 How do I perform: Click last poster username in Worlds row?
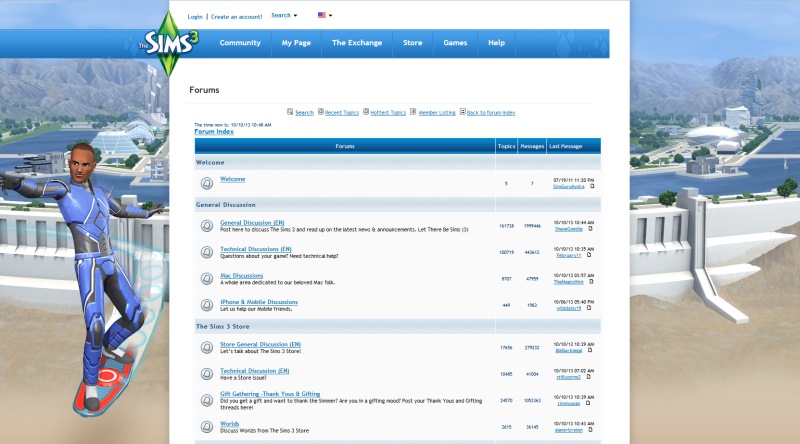[568, 430]
